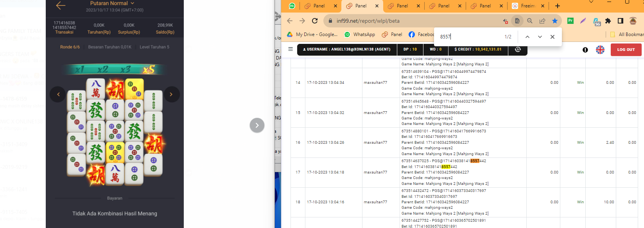Close the active Panel tab
This screenshot has width=644, height=228.
[x=377, y=6]
